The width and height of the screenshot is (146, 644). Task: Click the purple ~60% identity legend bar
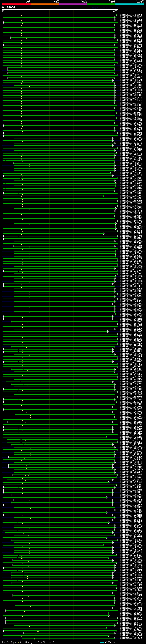(73, 4)
